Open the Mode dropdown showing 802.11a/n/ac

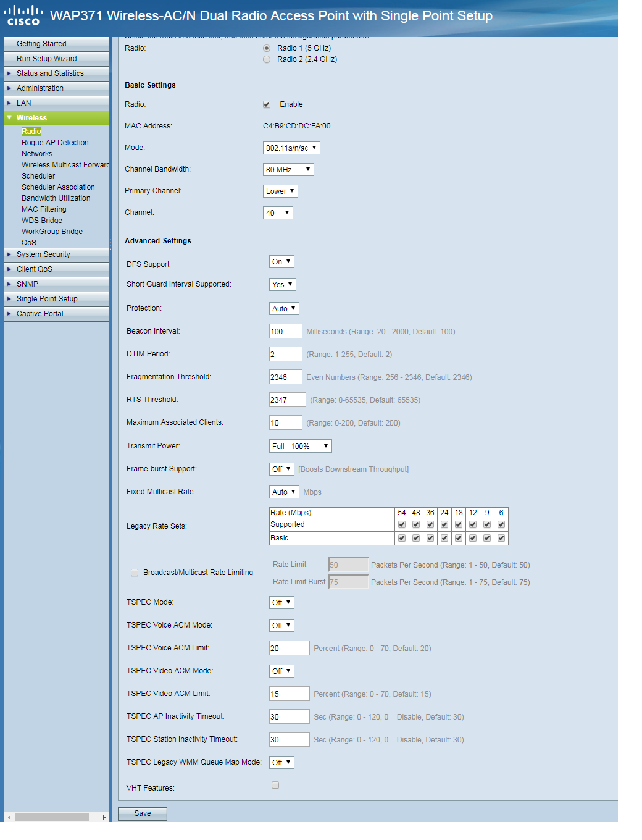[291, 148]
